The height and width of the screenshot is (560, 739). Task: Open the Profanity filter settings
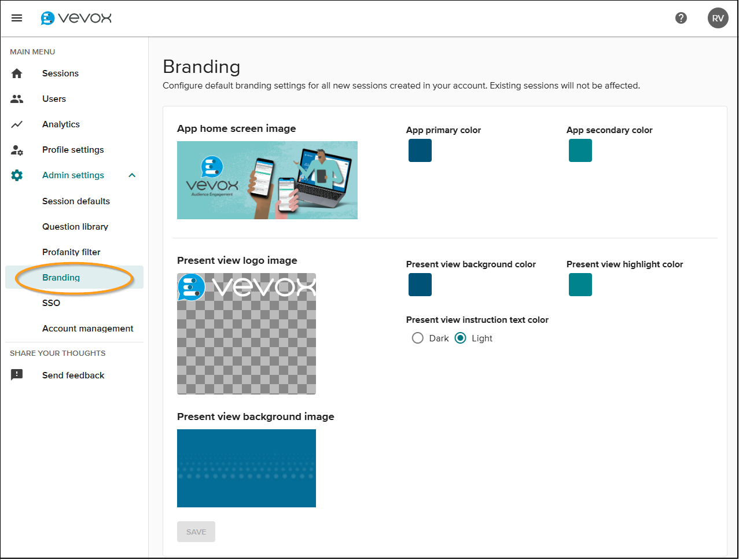coord(71,252)
